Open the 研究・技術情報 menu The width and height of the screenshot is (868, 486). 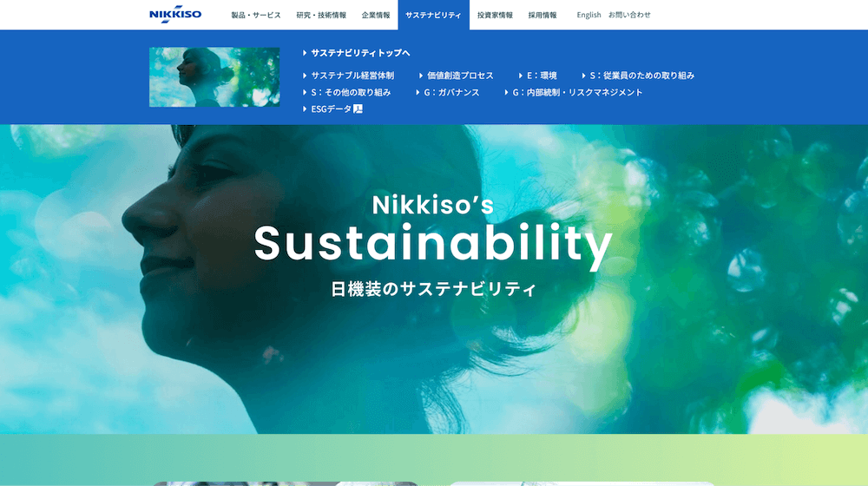click(x=321, y=15)
